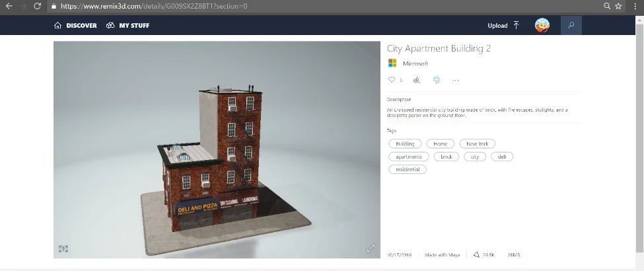This screenshot has width=644, height=271.
Task: Click the upload arrow icon
Action: coord(517,26)
